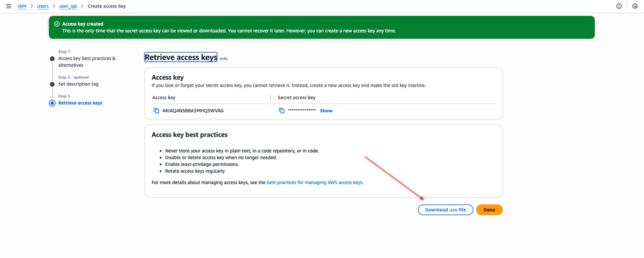Navigate to Users breadcrumb
The image size is (644, 258).
click(x=43, y=6)
